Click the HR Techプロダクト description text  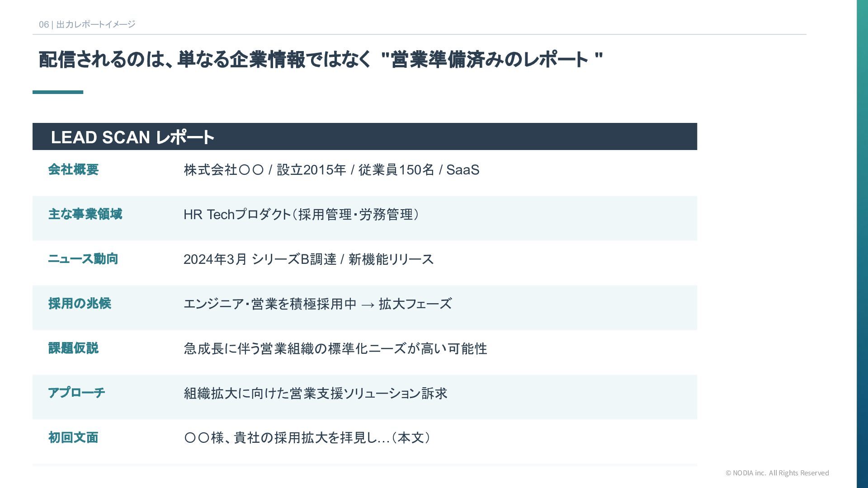pos(301,215)
